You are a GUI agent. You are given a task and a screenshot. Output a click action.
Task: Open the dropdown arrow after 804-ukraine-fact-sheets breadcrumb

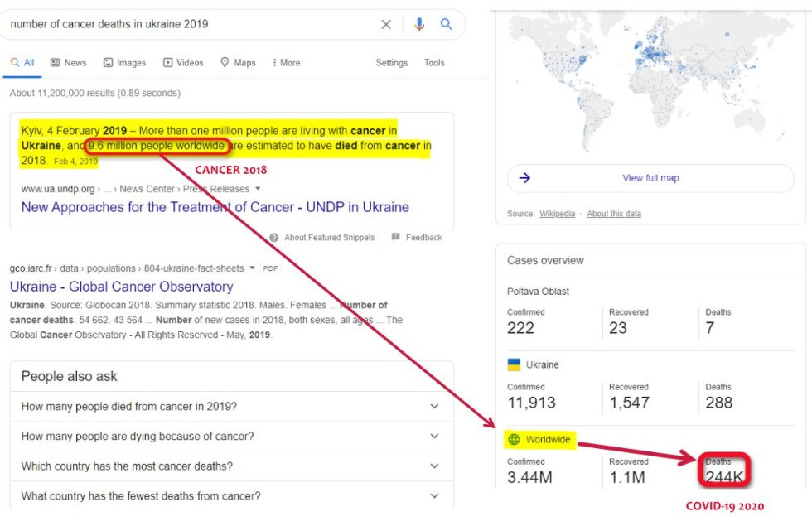click(x=252, y=268)
